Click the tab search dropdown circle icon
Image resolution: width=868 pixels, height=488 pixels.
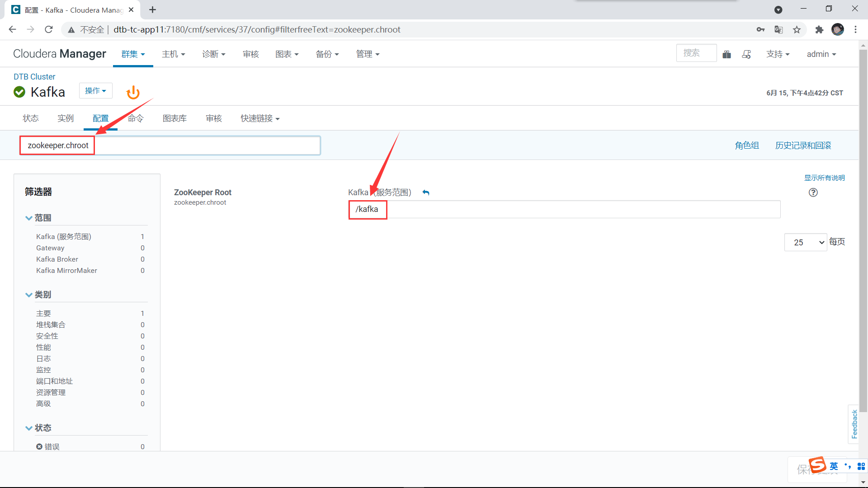click(x=778, y=9)
